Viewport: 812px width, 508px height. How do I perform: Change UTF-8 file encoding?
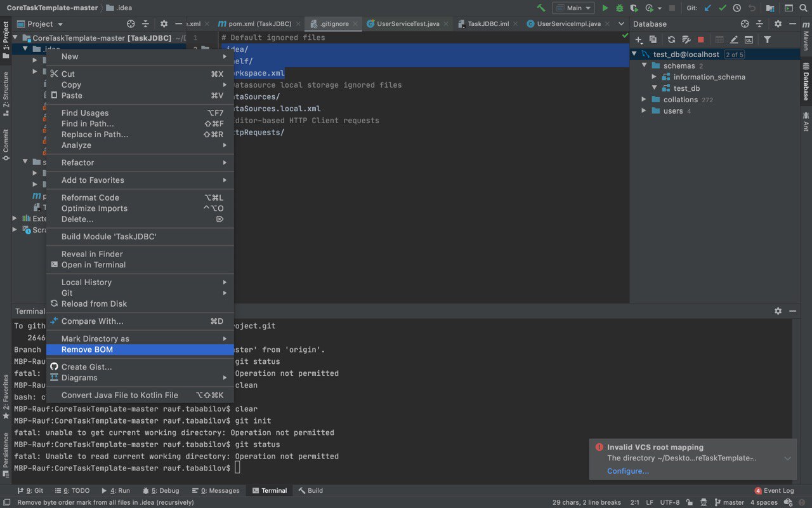coord(669,502)
